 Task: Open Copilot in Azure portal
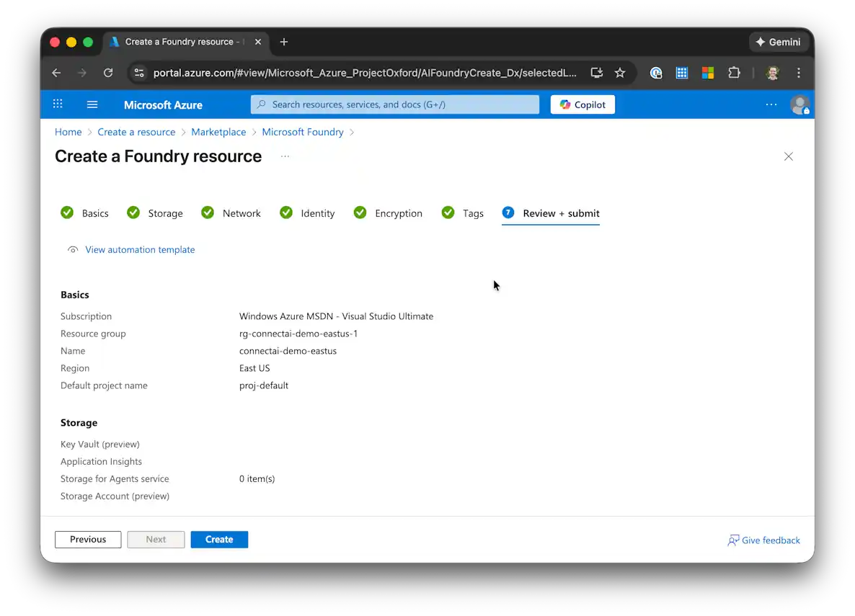point(582,104)
